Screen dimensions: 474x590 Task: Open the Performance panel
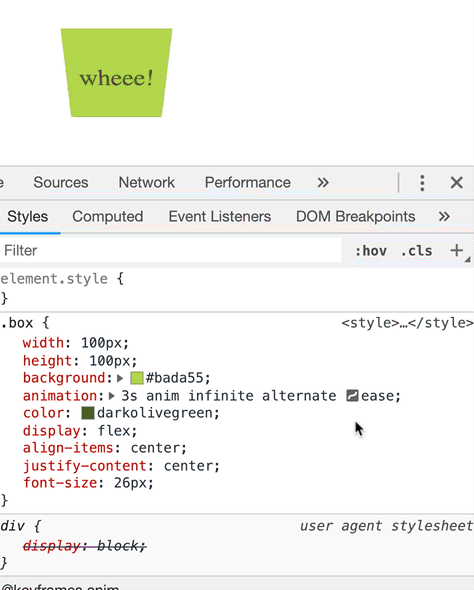pyautogui.click(x=248, y=183)
